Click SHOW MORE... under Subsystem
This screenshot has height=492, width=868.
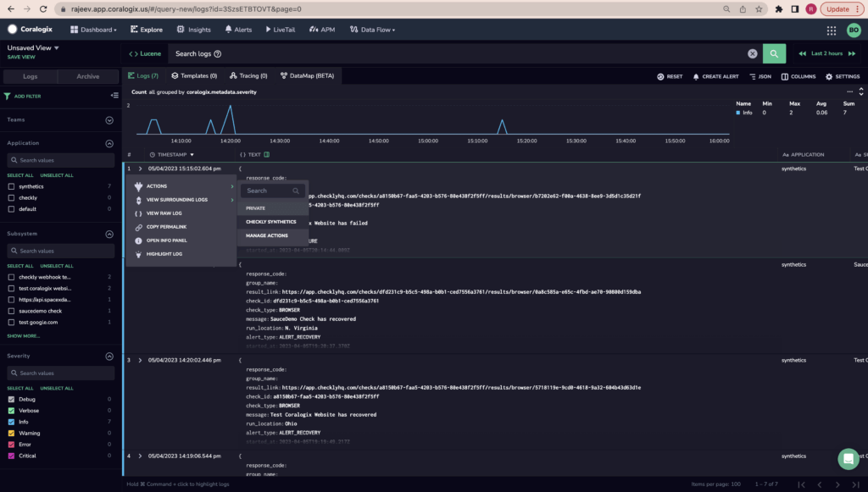[x=23, y=336]
